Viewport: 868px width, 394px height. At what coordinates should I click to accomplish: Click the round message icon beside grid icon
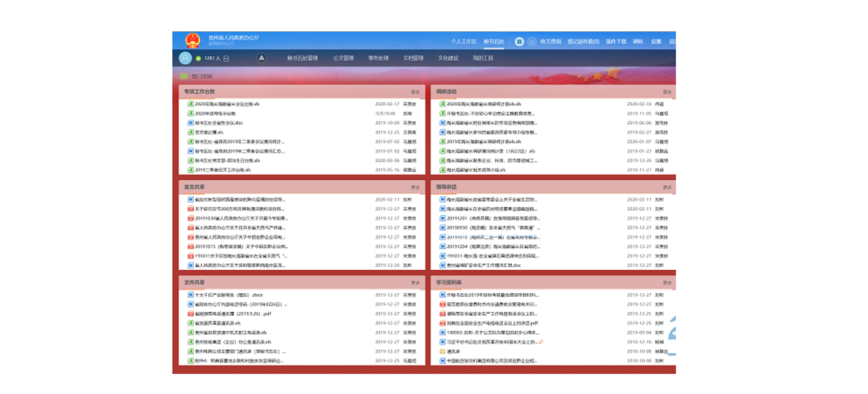[531, 42]
